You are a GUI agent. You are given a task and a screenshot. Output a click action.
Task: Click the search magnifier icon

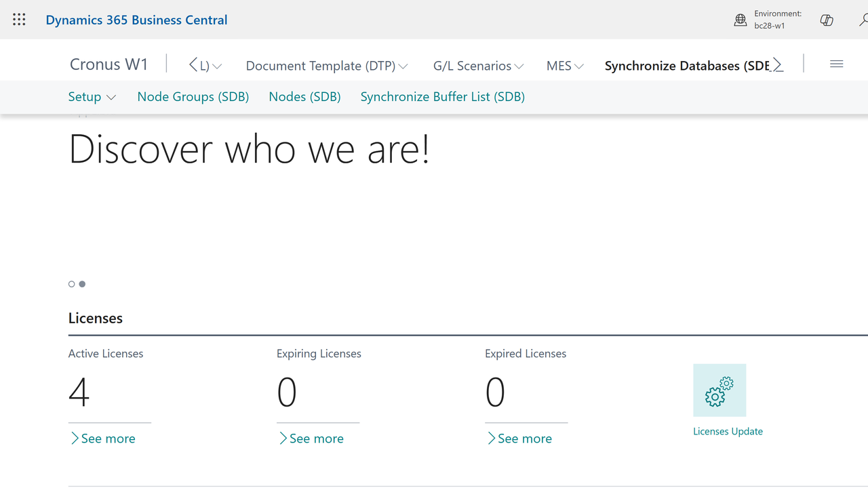click(x=863, y=20)
